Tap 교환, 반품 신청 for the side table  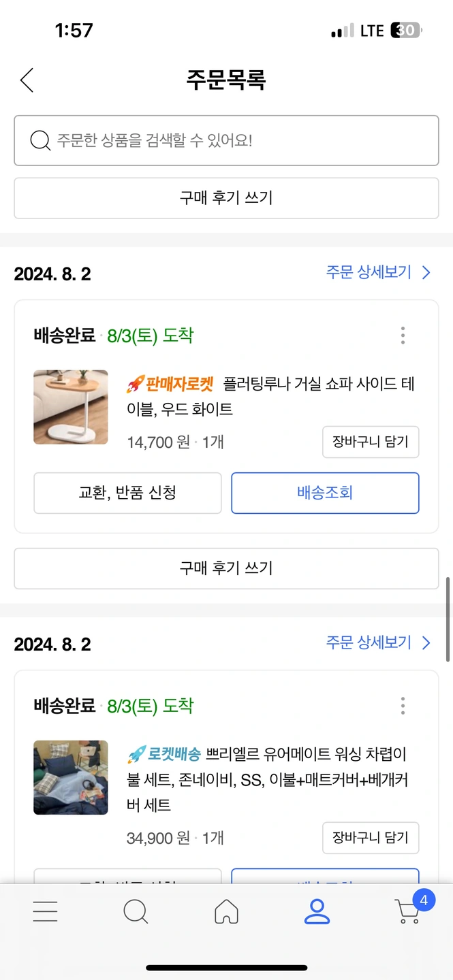(x=127, y=493)
